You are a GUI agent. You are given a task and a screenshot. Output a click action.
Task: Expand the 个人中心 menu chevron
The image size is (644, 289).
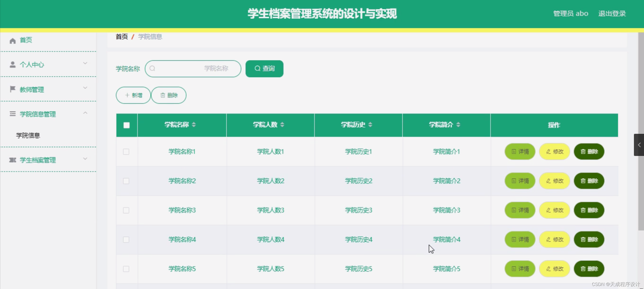coord(85,63)
